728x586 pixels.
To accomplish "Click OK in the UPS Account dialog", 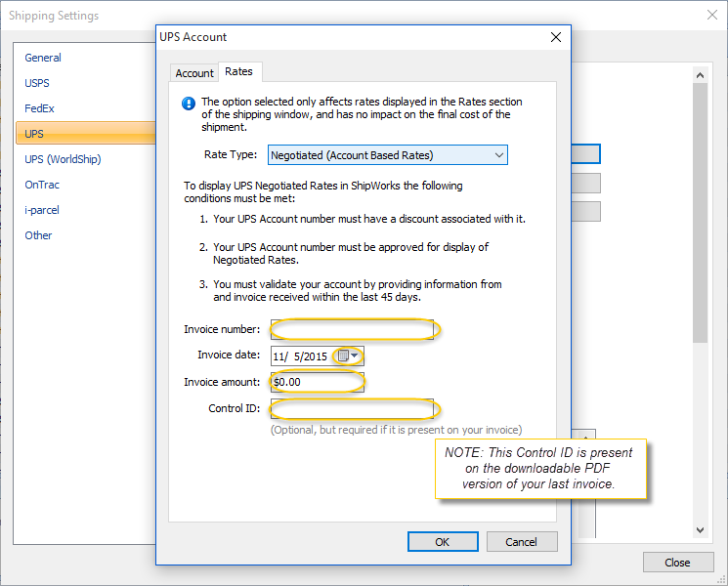I will click(443, 542).
